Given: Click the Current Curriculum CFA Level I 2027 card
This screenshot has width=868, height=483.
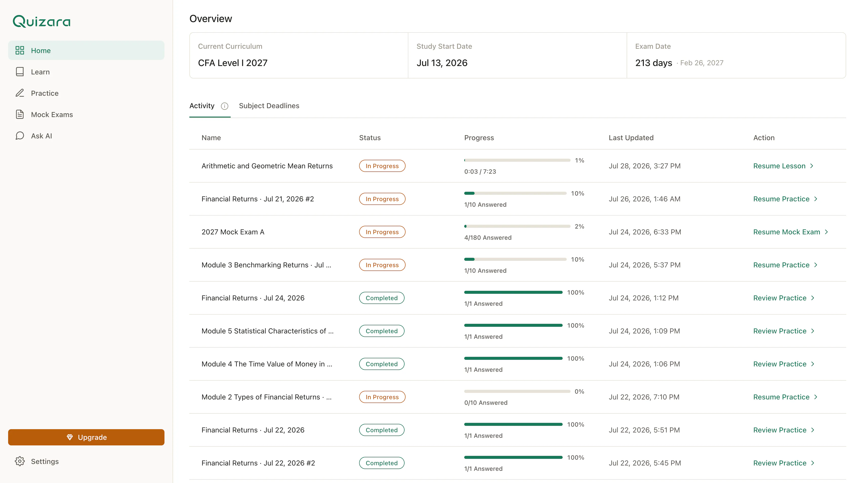Looking at the screenshot, I should tap(299, 56).
